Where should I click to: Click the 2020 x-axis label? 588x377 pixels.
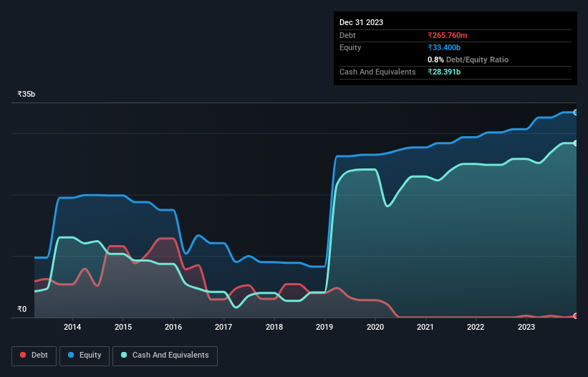tap(375, 327)
